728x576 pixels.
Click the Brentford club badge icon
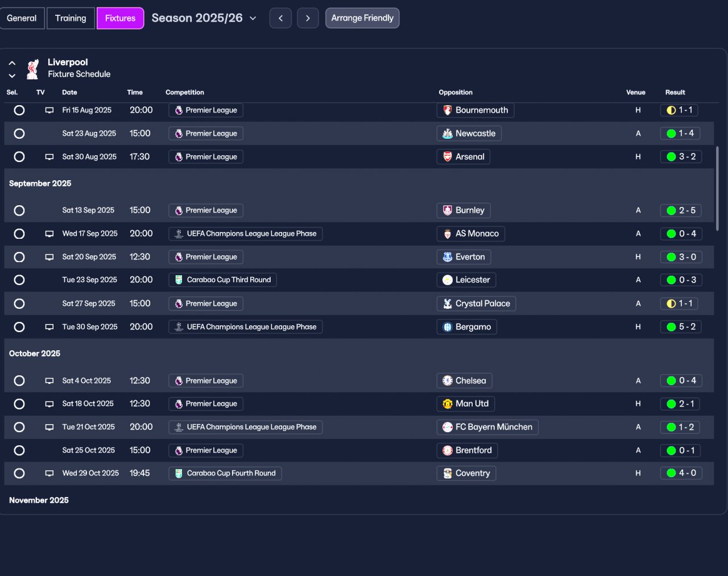[448, 450]
